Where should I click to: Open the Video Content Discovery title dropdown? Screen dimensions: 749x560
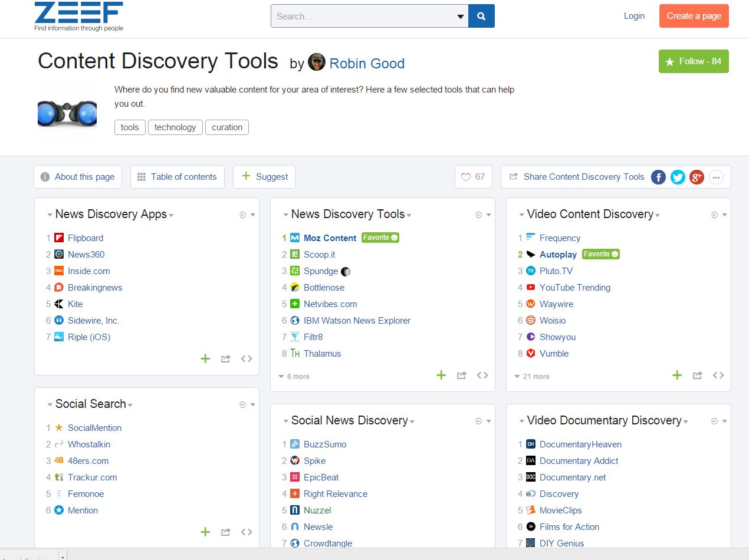point(658,215)
